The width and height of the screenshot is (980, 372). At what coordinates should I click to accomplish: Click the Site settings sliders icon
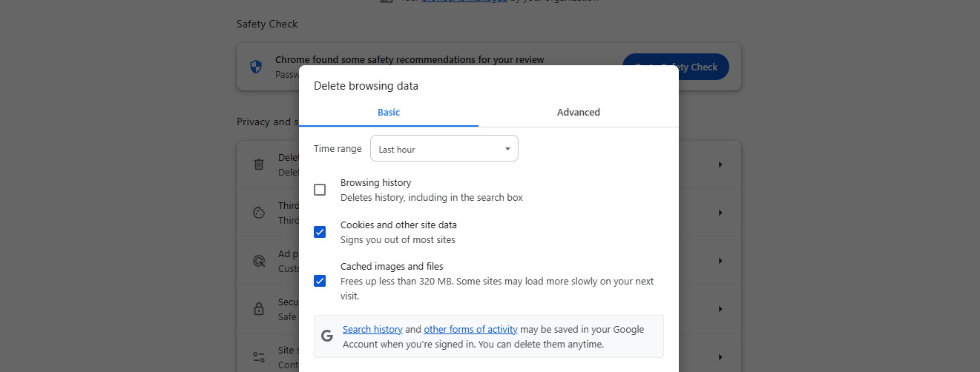(259, 357)
